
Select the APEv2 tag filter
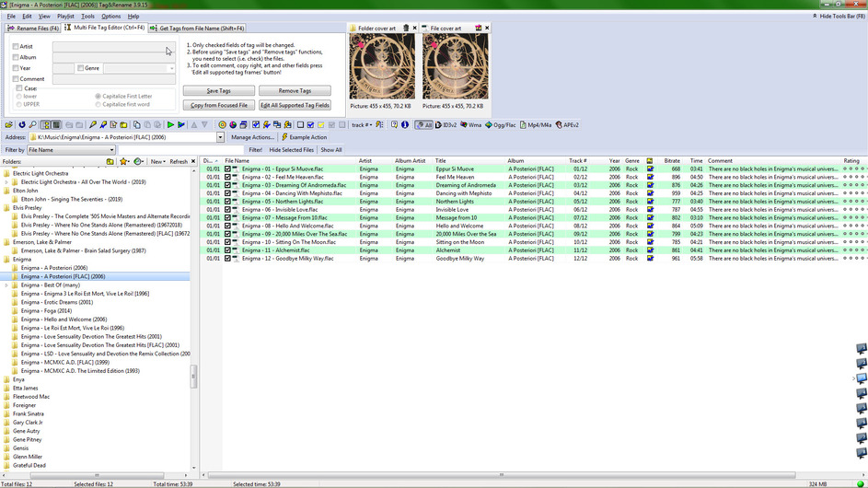tap(567, 125)
